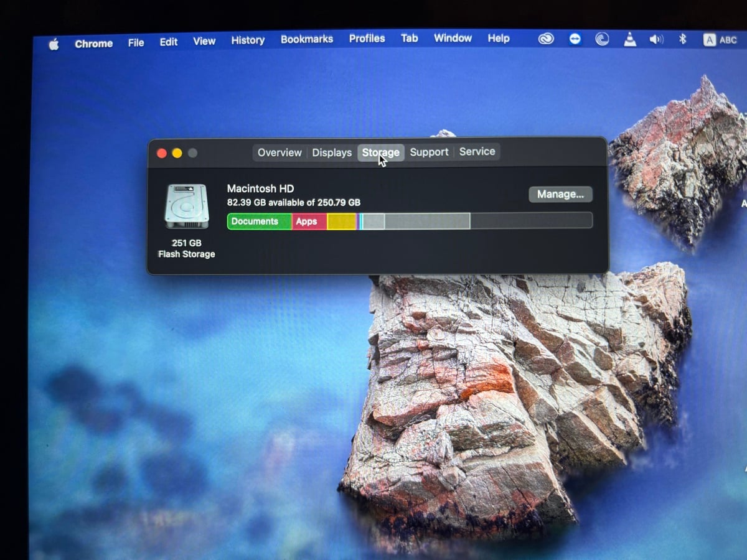Click the '82.39 GB available of 250.79 GB' text
Viewport: 747px width, 560px height.
coord(294,202)
